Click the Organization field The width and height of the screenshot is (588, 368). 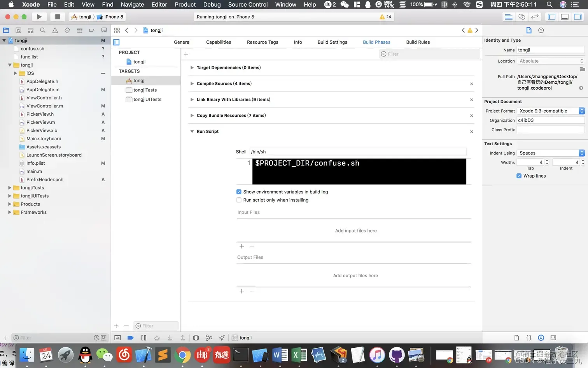pos(551,120)
